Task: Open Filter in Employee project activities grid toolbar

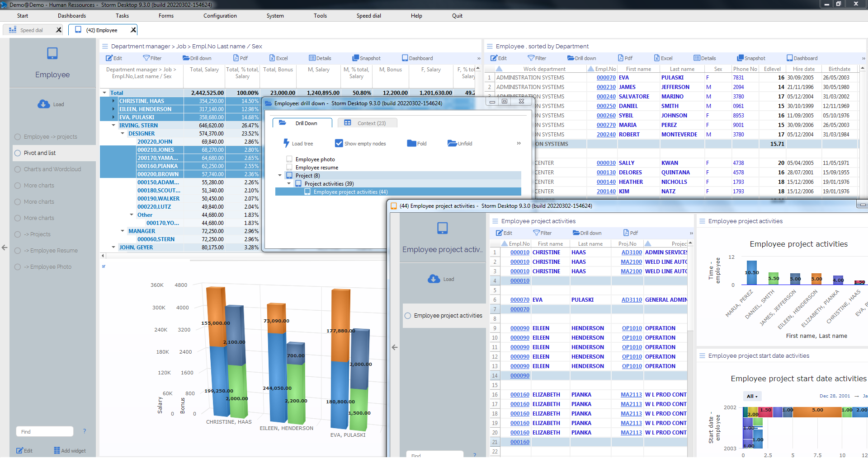Action: click(x=542, y=233)
